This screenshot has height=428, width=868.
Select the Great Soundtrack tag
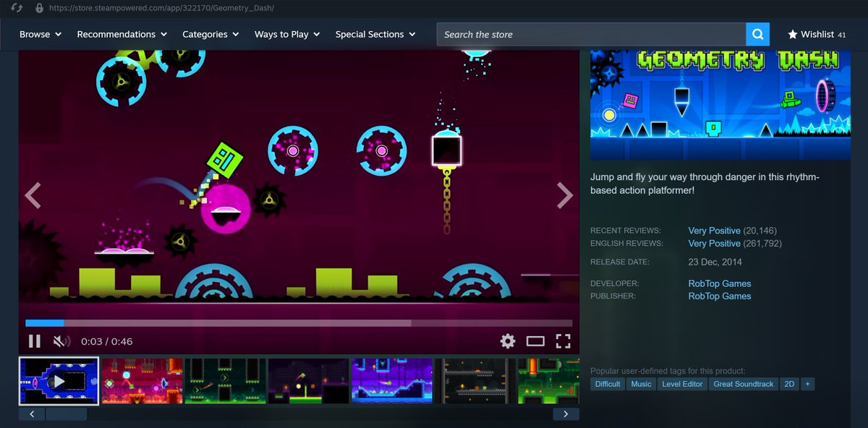[744, 384]
